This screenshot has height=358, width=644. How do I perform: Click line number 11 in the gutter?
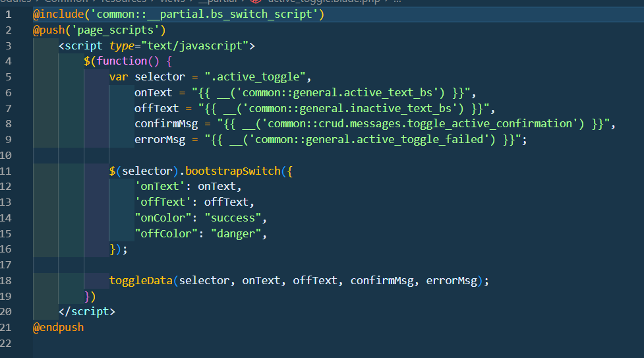tap(6, 171)
